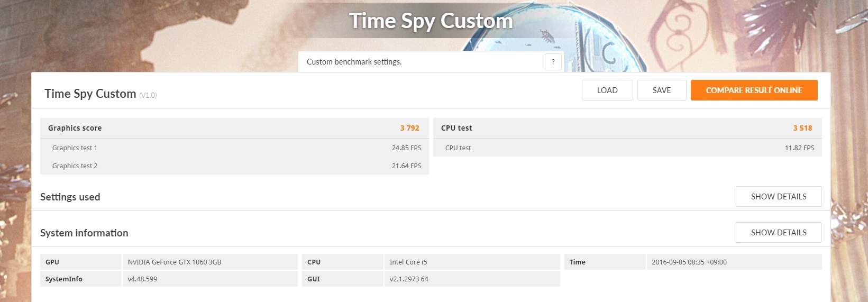Click the SAVE button

tap(662, 90)
